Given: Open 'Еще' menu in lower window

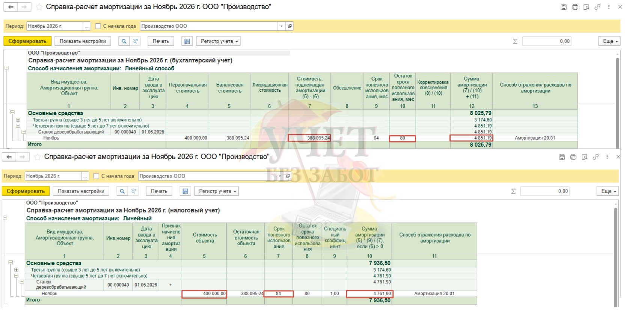Looking at the screenshot, I should (x=608, y=191).
